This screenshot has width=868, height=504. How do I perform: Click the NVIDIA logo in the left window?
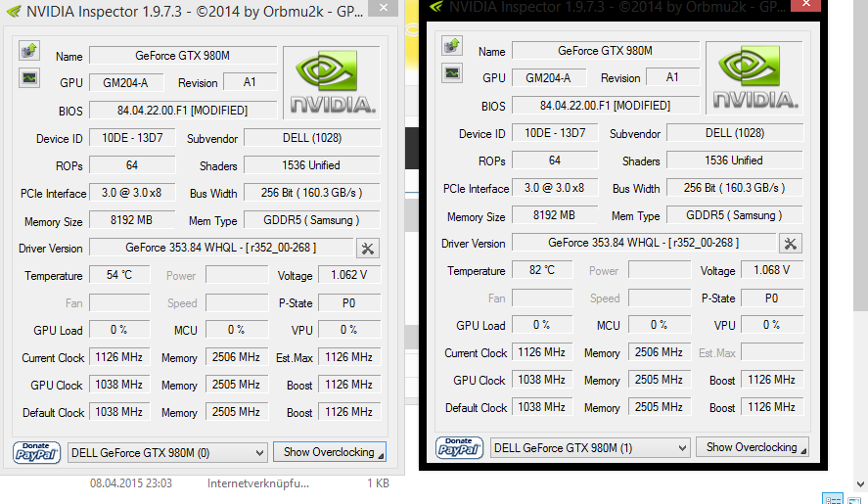332,82
